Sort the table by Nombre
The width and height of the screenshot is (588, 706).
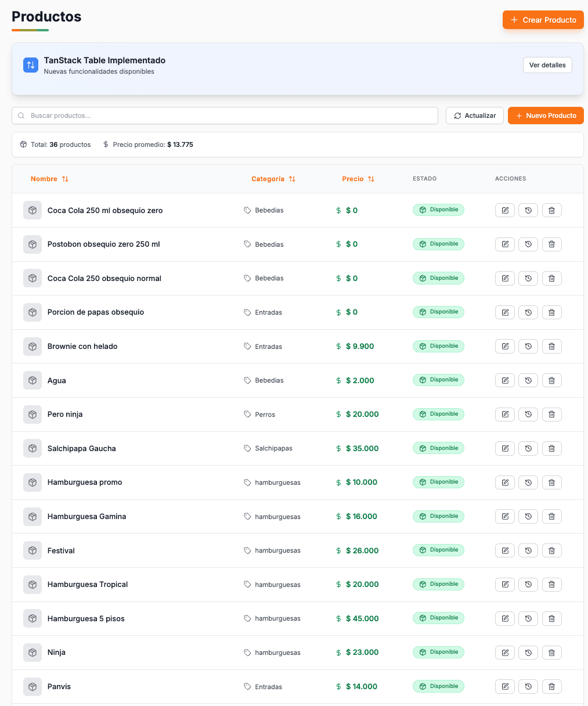coord(50,179)
